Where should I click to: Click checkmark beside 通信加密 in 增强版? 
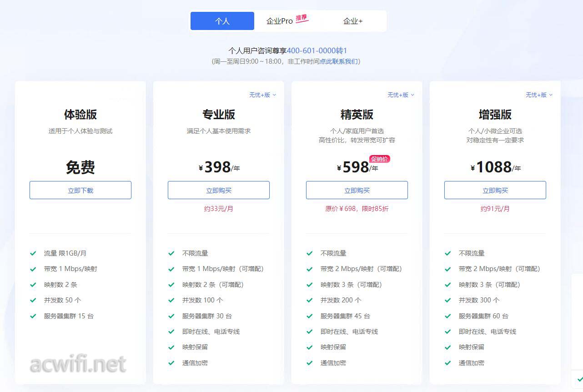point(447,363)
